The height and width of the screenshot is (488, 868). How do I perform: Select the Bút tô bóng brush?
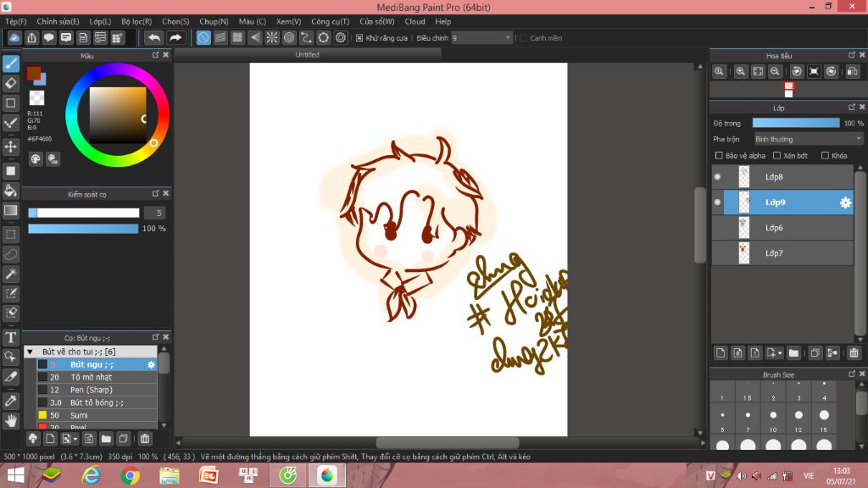point(97,402)
